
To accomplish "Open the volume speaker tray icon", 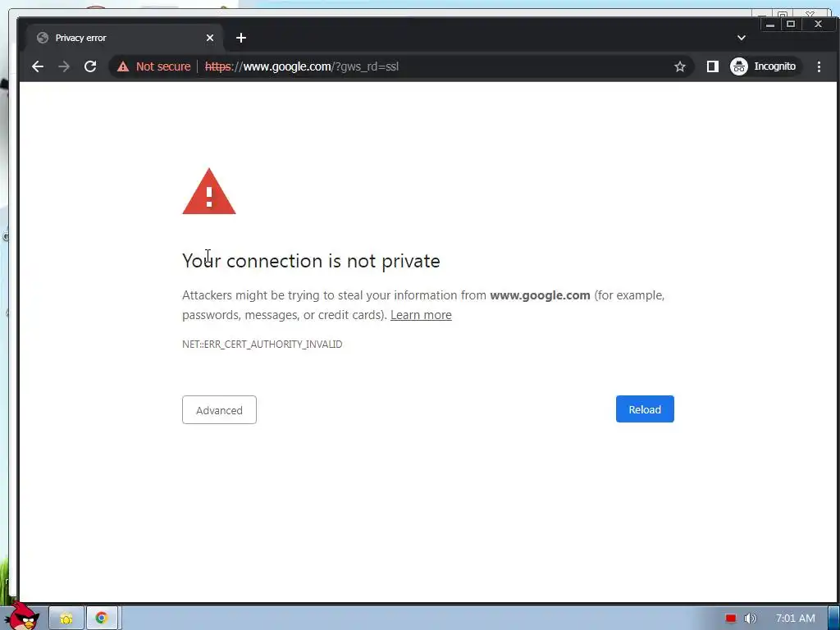I will pos(750,619).
